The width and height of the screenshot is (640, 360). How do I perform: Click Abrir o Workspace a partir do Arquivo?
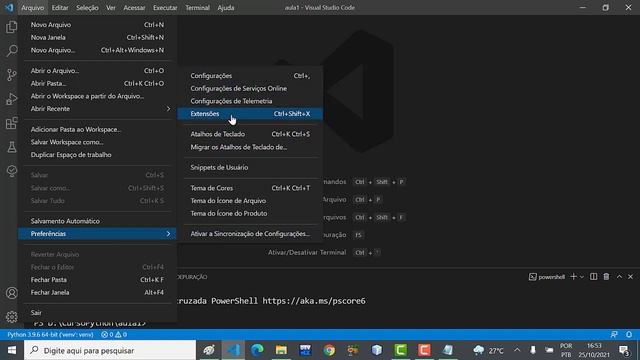(x=98, y=96)
